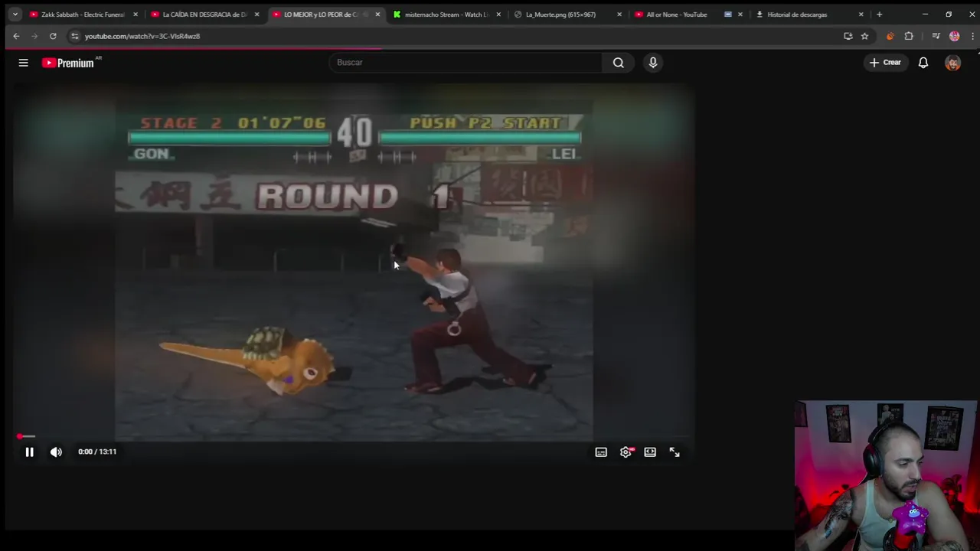Open a new browser tab
980x551 pixels.
click(879, 15)
